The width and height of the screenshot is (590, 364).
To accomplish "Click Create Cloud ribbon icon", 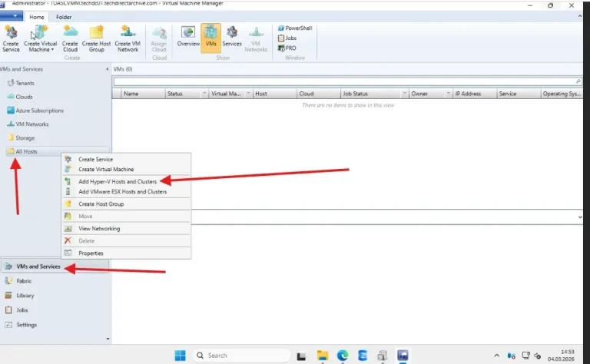I will pos(70,38).
